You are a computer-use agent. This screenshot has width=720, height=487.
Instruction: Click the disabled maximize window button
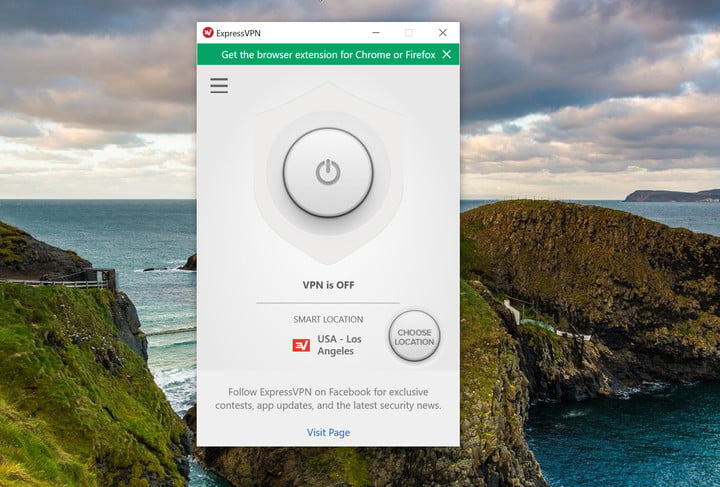click(409, 33)
